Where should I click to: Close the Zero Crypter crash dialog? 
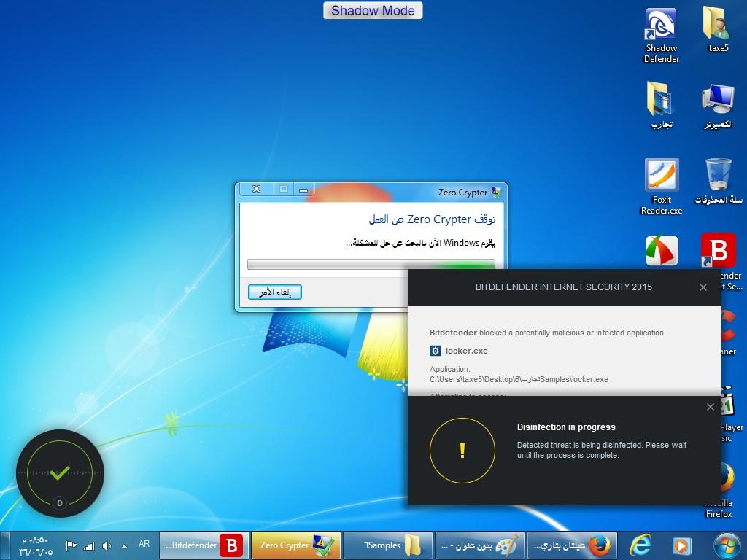click(x=256, y=189)
